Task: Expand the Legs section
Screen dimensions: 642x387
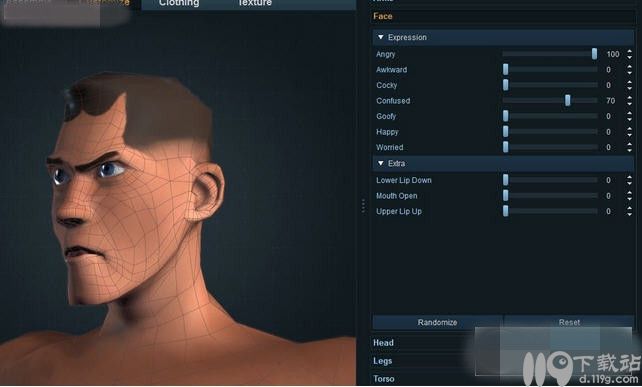Action: (x=383, y=361)
